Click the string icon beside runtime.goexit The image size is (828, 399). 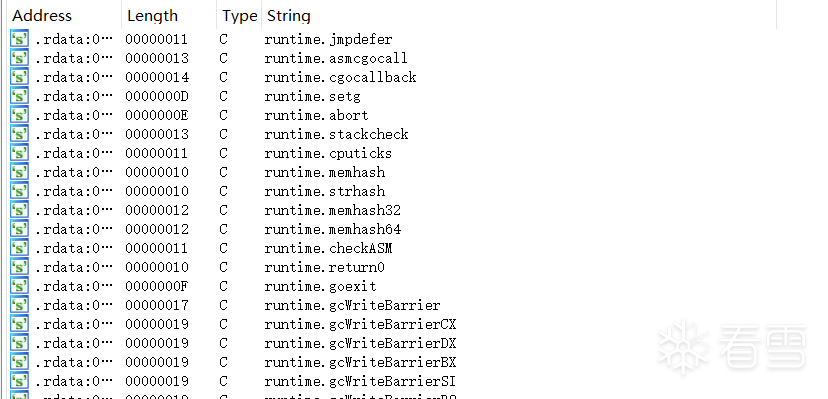pyautogui.click(x=20, y=286)
